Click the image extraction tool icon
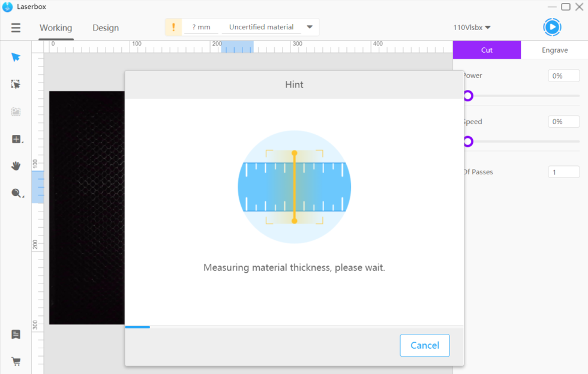The width and height of the screenshot is (588, 374). 16,111
